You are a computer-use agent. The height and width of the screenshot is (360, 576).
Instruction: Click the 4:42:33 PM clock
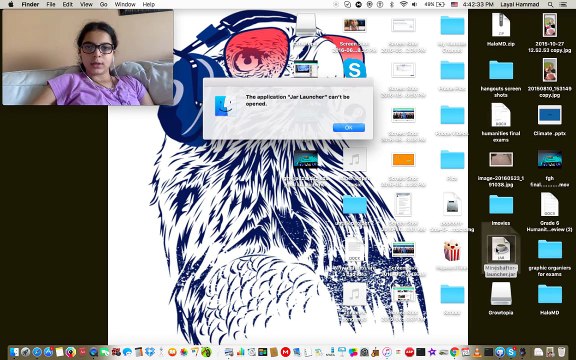coord(478,4)
